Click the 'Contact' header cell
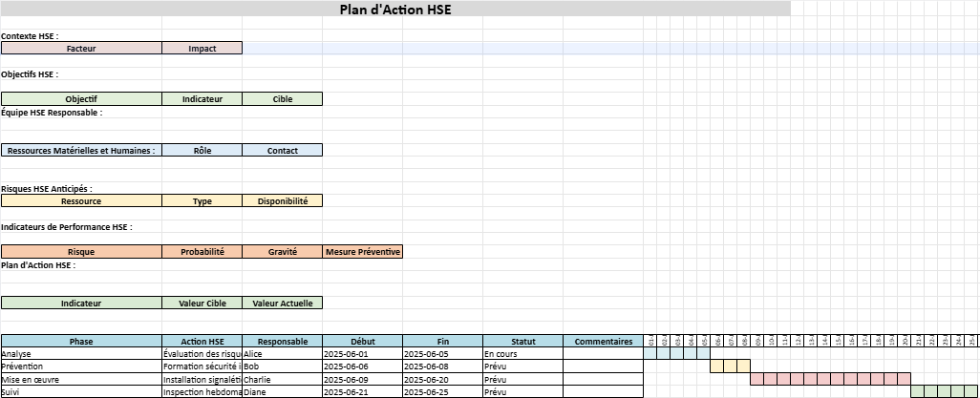980x398 pixels. pos(282,150)
